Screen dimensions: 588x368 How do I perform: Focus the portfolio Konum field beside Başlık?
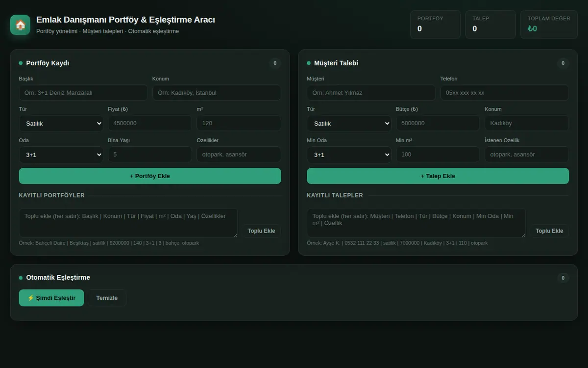coord(217,93)
